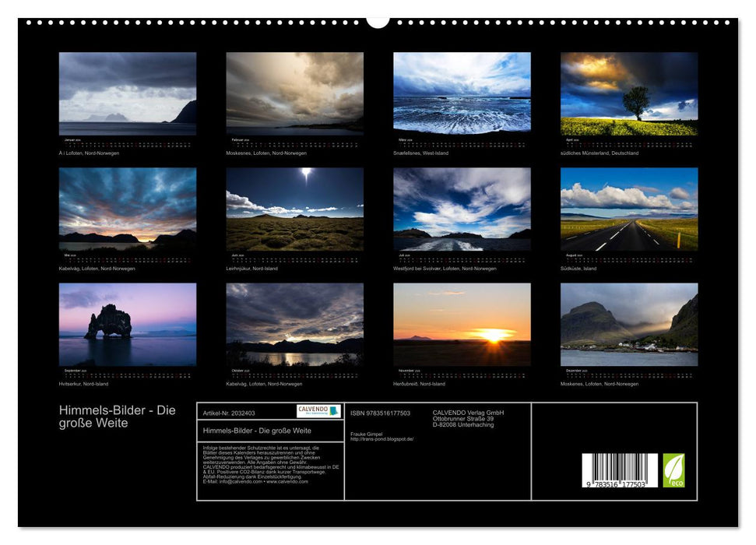This screenshot has width=756, height=545.
Task: Open the Kabelvåg May sunset sky photo
Action: tap(128, 209)
